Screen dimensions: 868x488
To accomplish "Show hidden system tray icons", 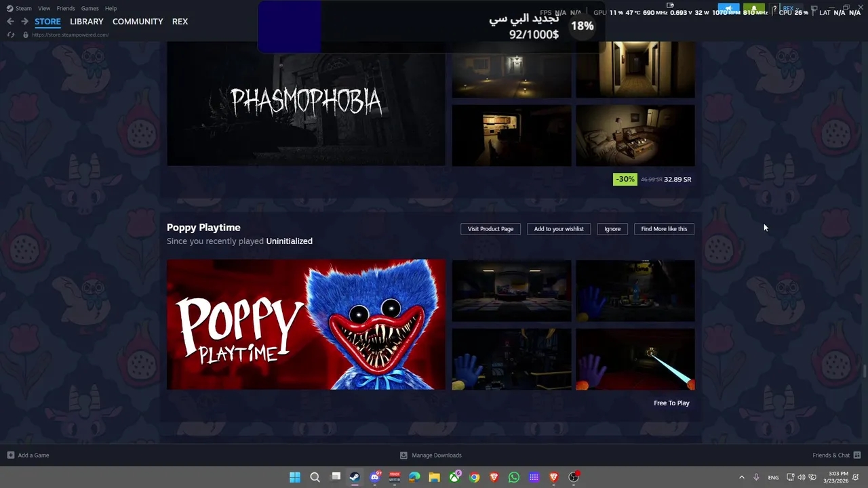I will pos(741,477).
